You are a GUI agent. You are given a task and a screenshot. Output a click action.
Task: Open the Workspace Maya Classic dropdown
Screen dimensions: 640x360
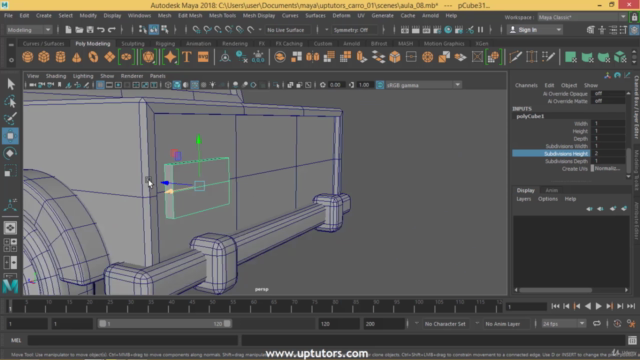point(582,17)
